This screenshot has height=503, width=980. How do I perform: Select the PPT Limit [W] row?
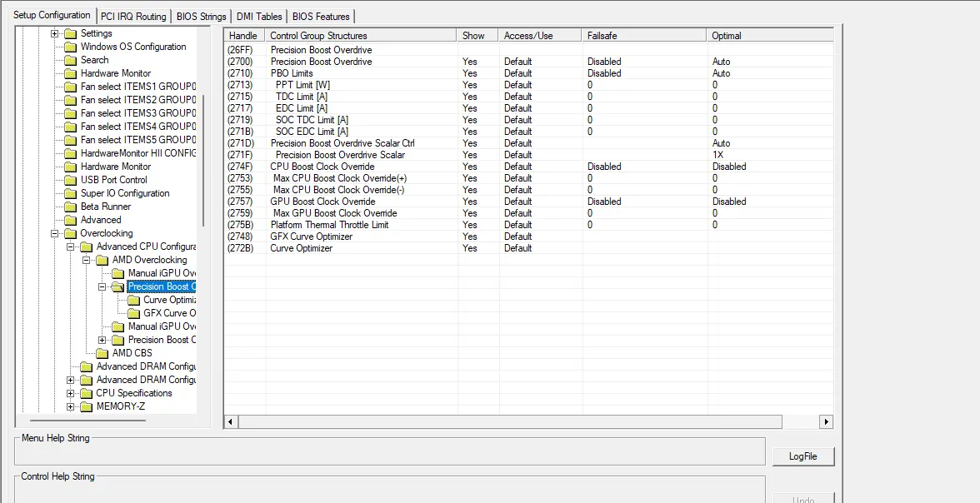528,85
